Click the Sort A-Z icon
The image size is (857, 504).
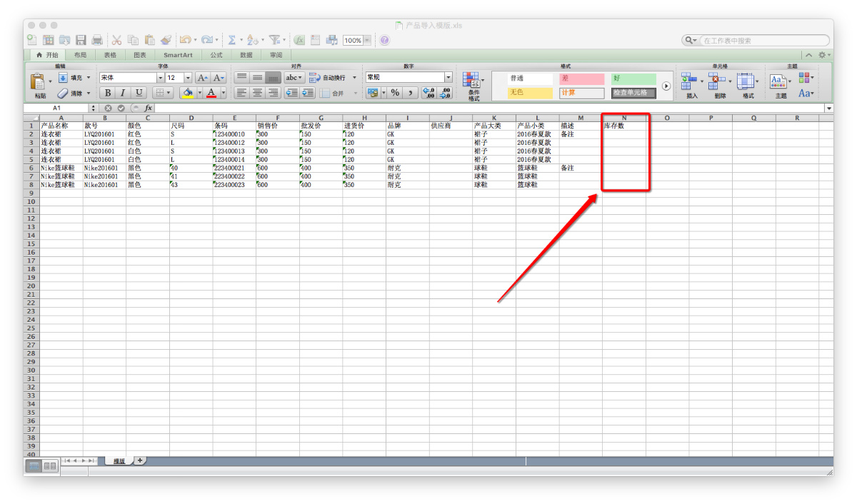[252, 41]
